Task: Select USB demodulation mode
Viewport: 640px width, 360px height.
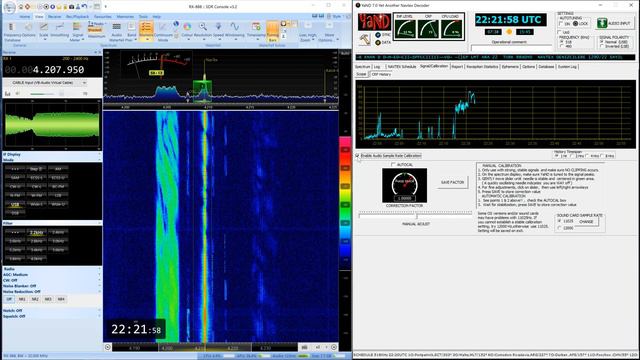Action: point(15,204)
